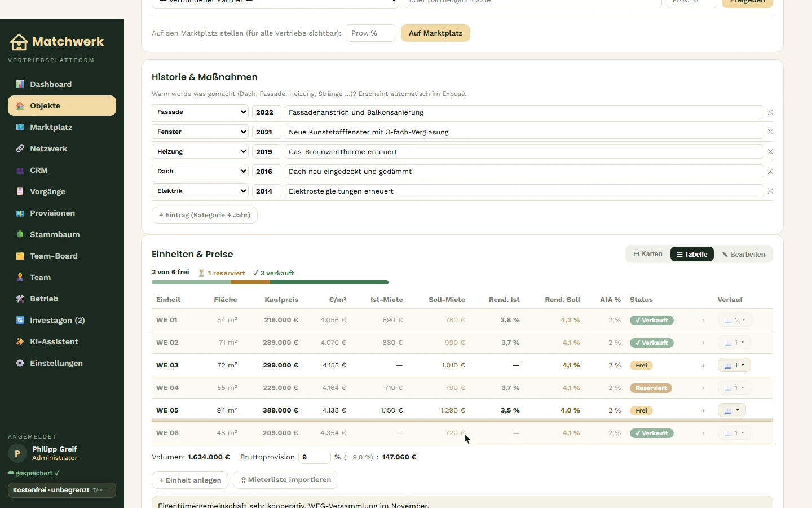Screen dimensions: 812x508
Task: Click the Bruttoprovision percentage field
Action: (314, 457)
